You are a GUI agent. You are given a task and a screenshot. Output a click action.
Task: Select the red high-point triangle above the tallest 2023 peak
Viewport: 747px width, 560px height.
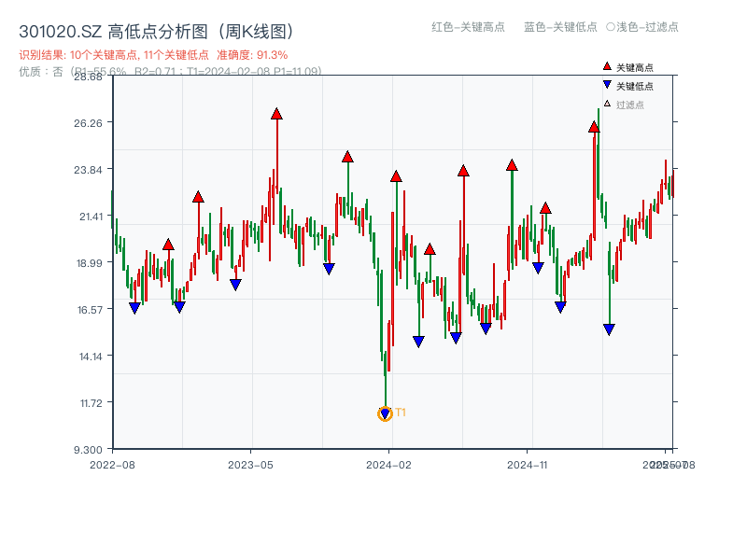point(276,112)
